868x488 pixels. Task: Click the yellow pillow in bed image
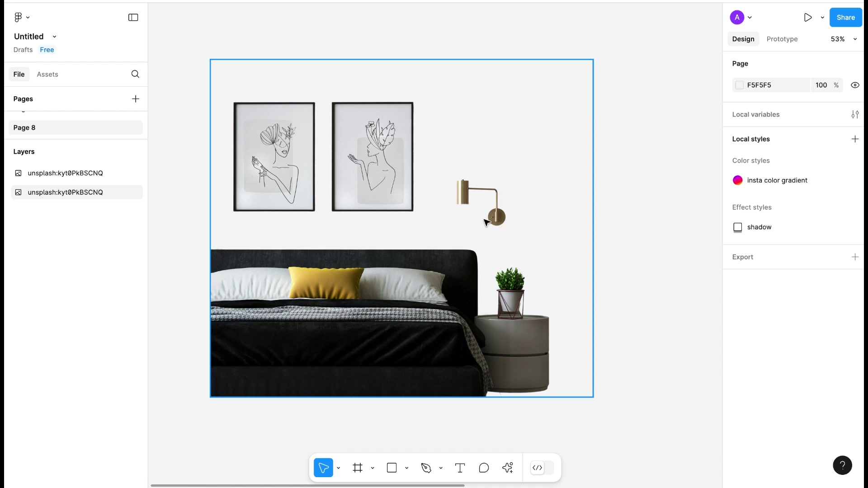pyautogui.click(x=326, y=282)
